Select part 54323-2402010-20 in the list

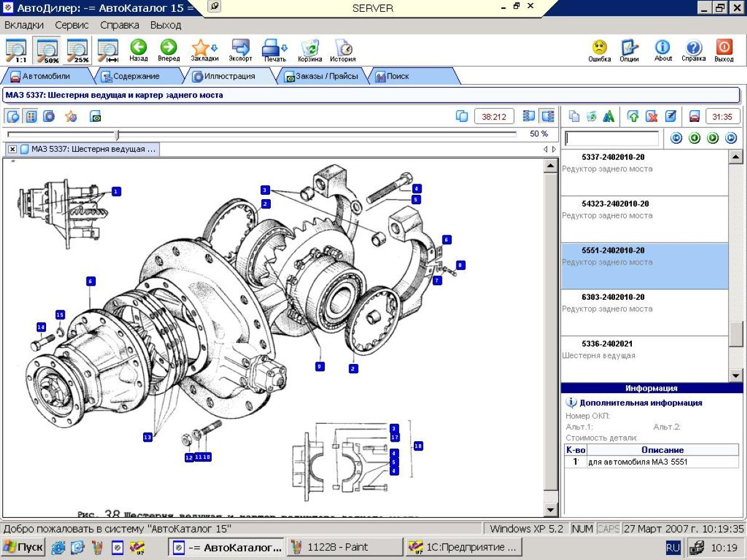pyautogui.click(x=644, y=220)
